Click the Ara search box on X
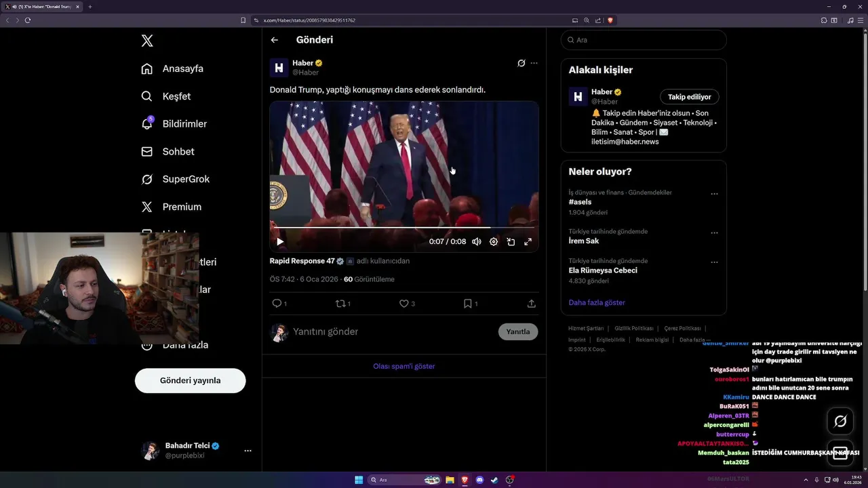This screenshot has width=868, height=488. coord(644,40)
